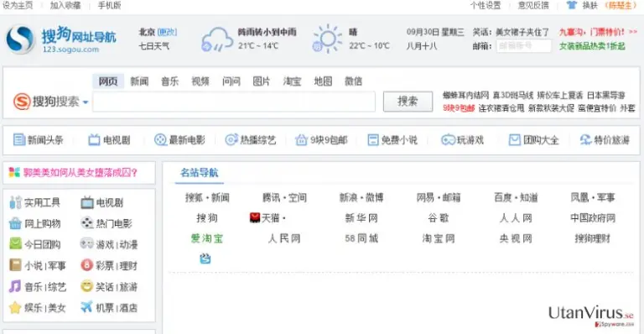This screenshot has height=334, width=644.
Task: Click the 玩游戏 gamepad icon
Action: click(x=448, y=140)
